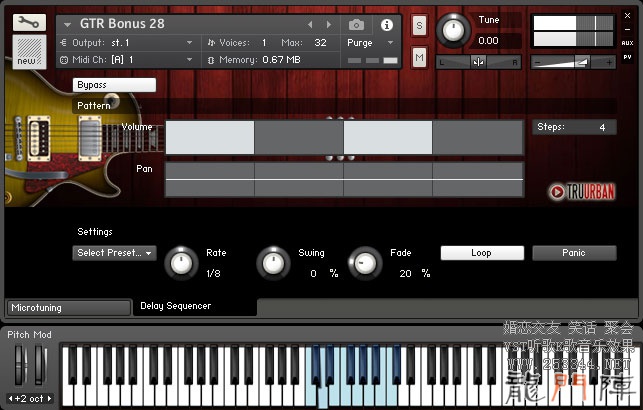643x410 pixels.
Task: Mute the instrument with M button
Action: (x=419, y=58)
